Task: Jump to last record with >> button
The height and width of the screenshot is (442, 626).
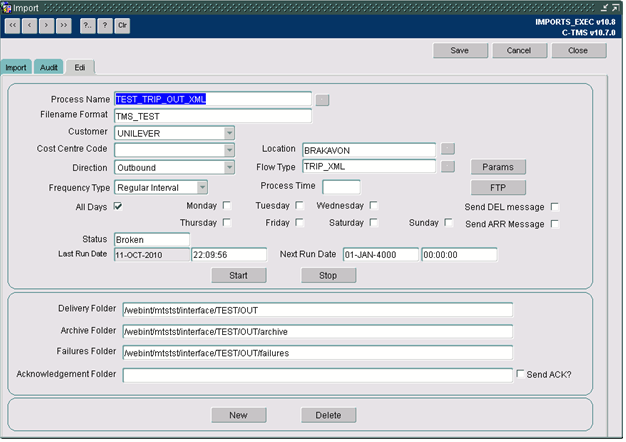Action: (x=64, y=26)
